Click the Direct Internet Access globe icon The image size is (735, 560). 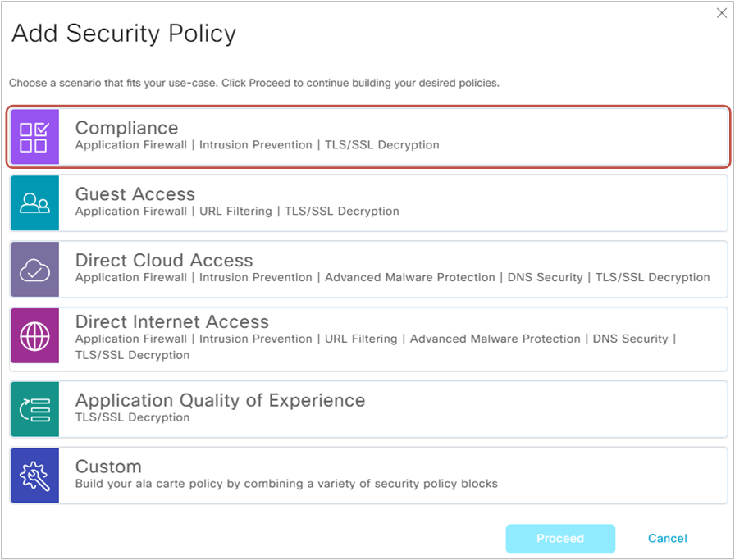(x=34, y=337)
